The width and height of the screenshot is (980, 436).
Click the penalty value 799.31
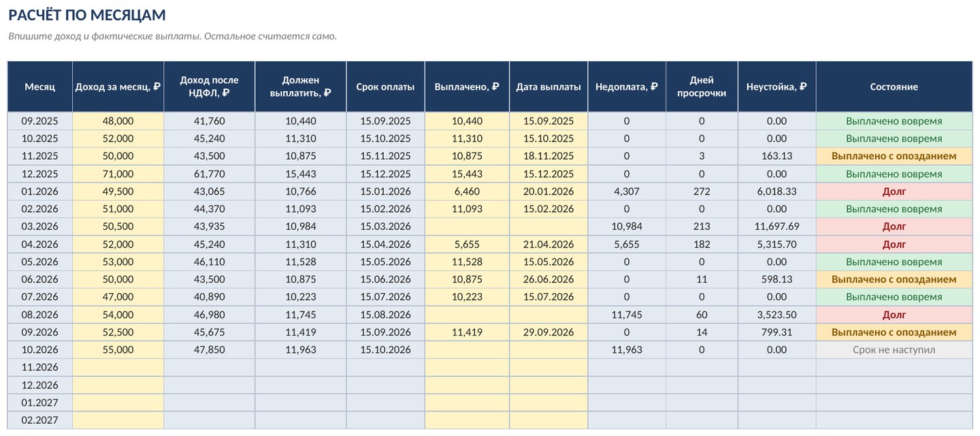point(777,333)
